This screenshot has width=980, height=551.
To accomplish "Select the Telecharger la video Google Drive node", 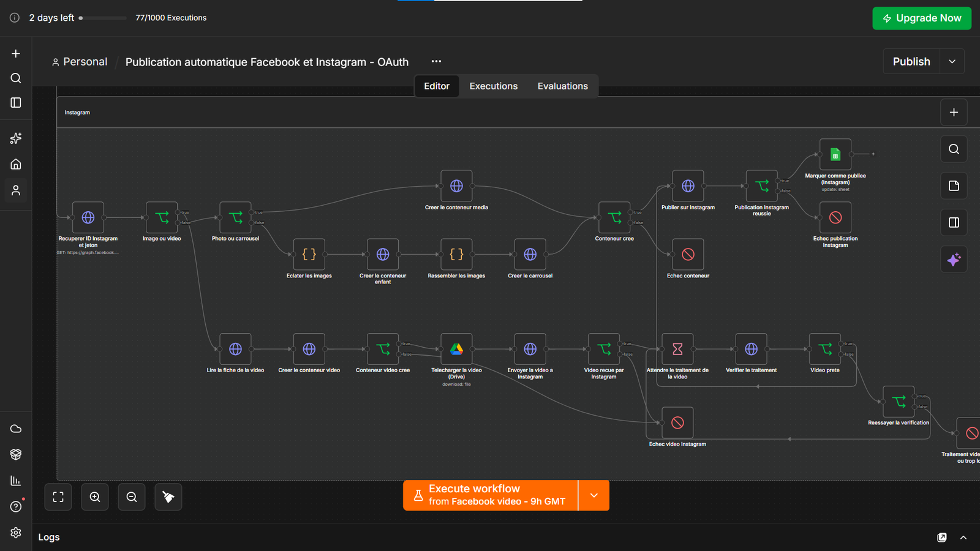I will tap(456, 349).
